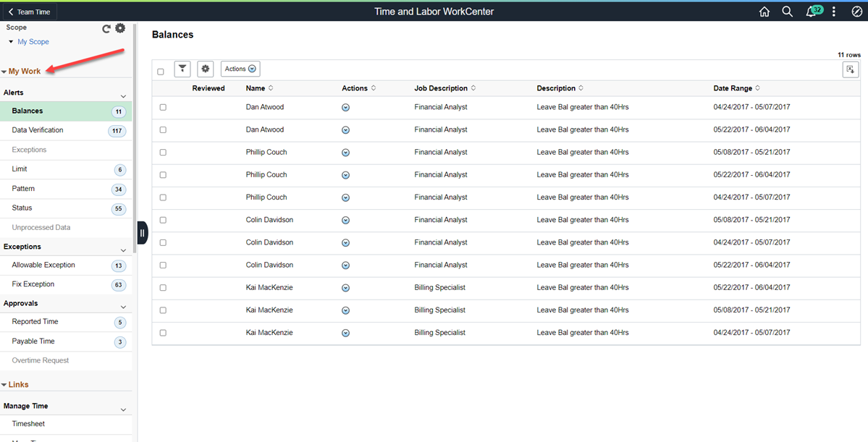Select Data Verification alert item
868x442 pixels.
[x=66, y=130]
